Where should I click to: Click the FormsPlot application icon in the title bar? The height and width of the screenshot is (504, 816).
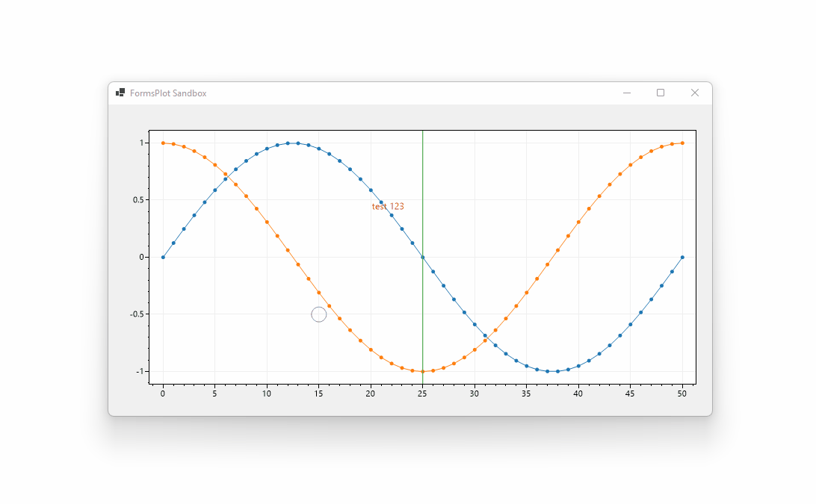(120, 93)
